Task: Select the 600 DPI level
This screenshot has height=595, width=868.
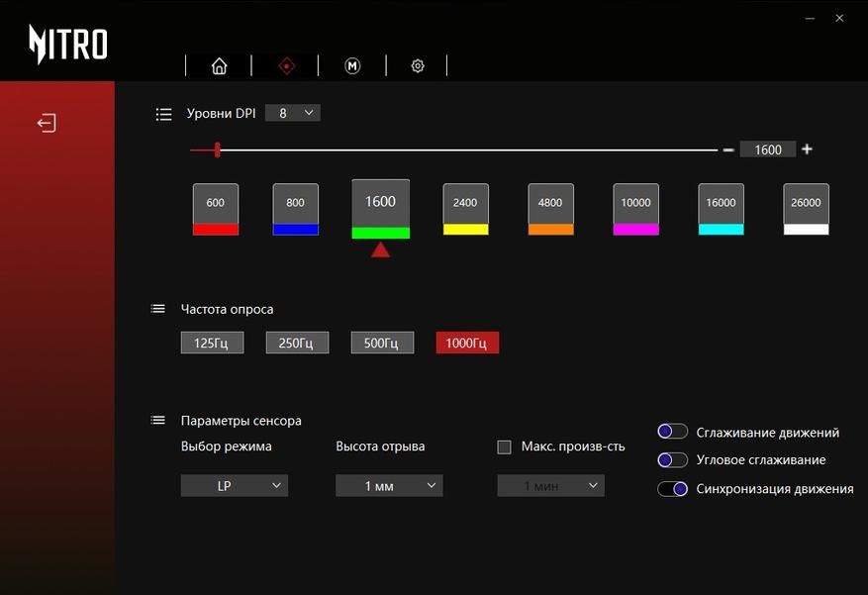Action: click(x=216, y=203)
